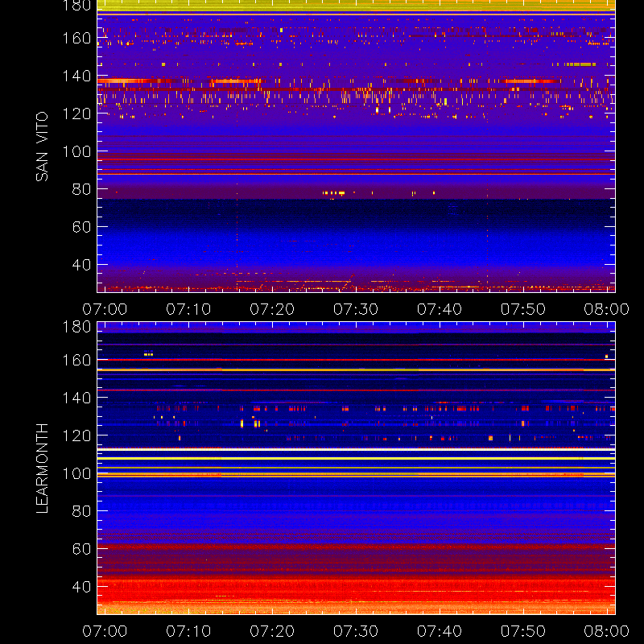Select the 60 tick label on SAN VITO axis
Image resolution: width=644 pixels, height=644 pixels.
[81, 227]
